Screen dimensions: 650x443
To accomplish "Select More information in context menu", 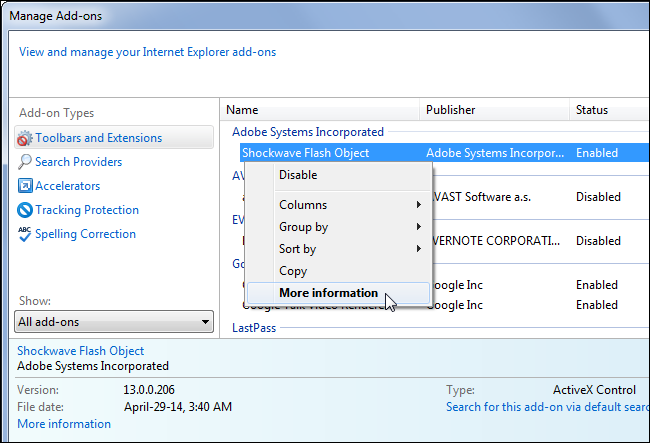I will click(x=328, y=293).
